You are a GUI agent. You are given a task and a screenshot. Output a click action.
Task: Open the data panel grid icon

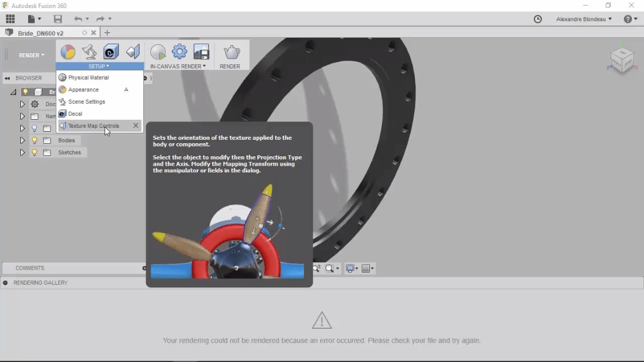[x=10, y=19]
